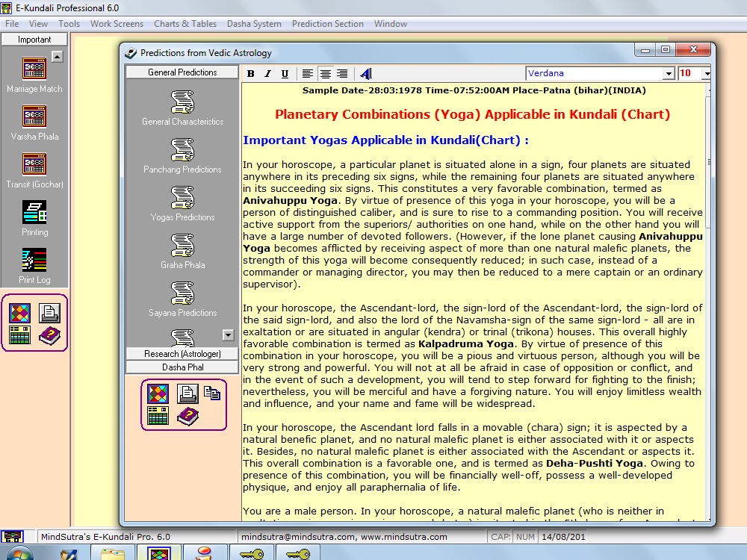Open the File menu
Image resolution: width=747 pixels, height=560 pixels.
(x=12, y=24)
